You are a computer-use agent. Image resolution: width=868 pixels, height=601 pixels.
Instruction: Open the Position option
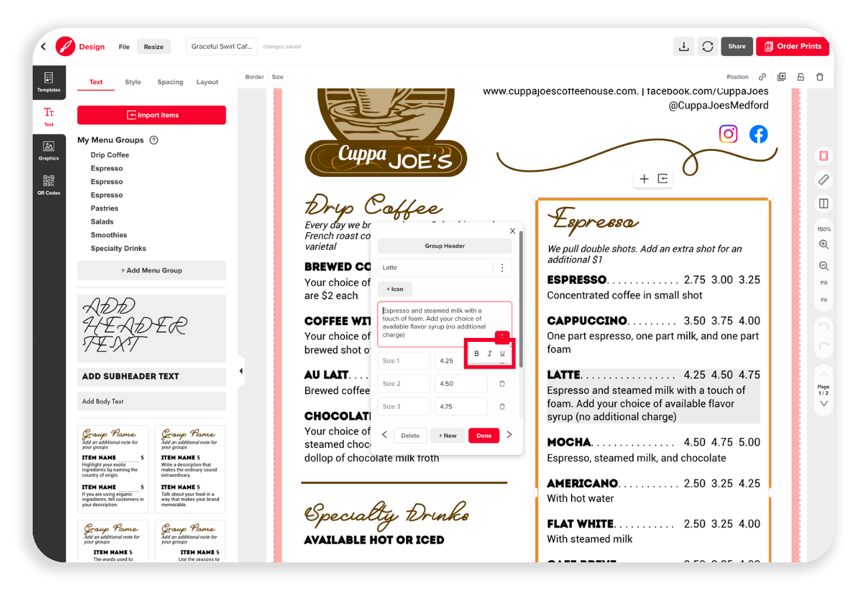738,77
